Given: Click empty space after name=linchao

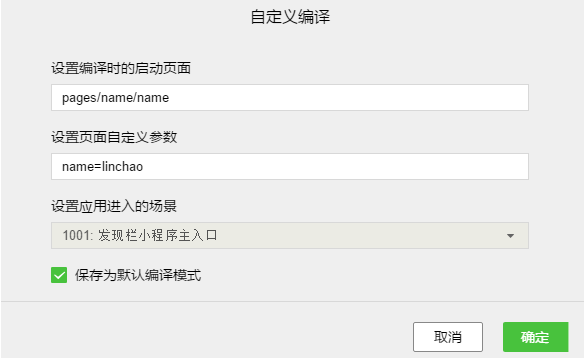Looking at the screenshot, I should [335, 166].
